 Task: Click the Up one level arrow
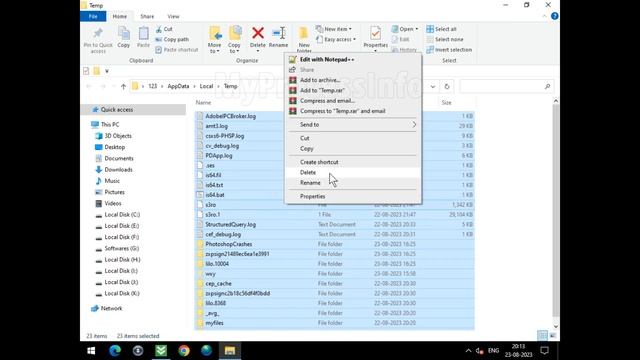pos(123,87)
